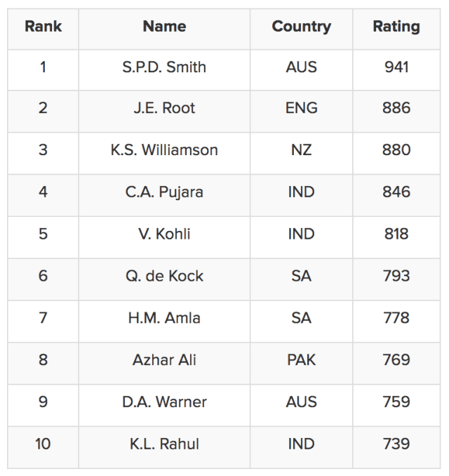Click the Country column header
This screenshot has width=449, height=476.
(301, 27)
